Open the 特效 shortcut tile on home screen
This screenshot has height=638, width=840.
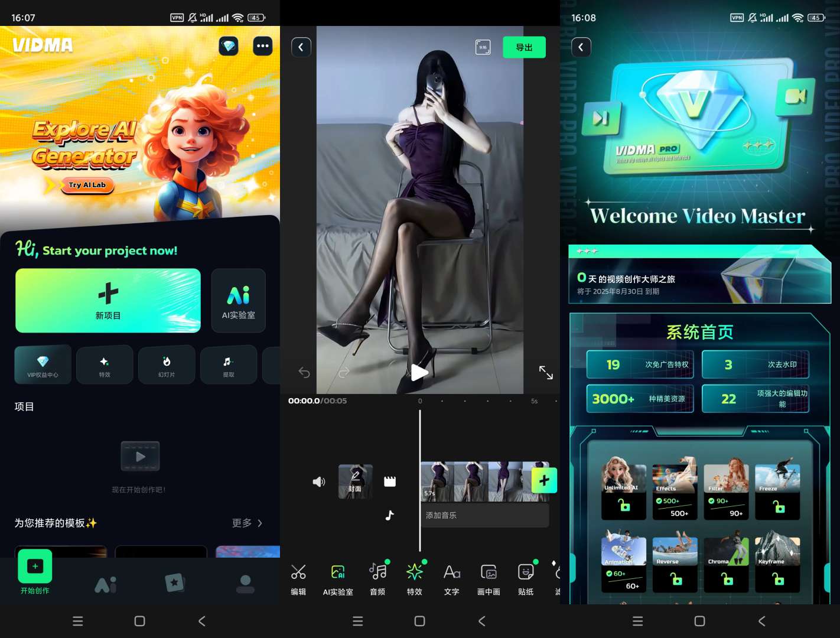(105, 365)
